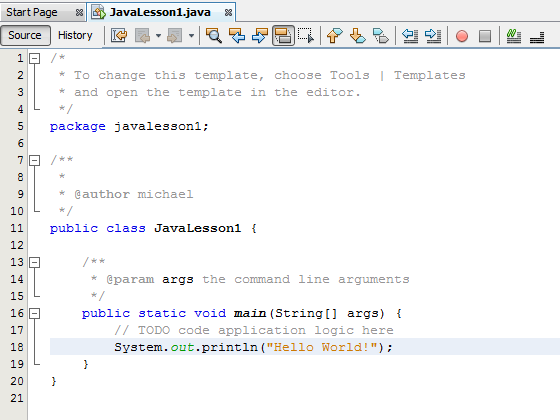560x420 pixels.
Task: Click "println" on line 18
Action: (x=230, y=347)
